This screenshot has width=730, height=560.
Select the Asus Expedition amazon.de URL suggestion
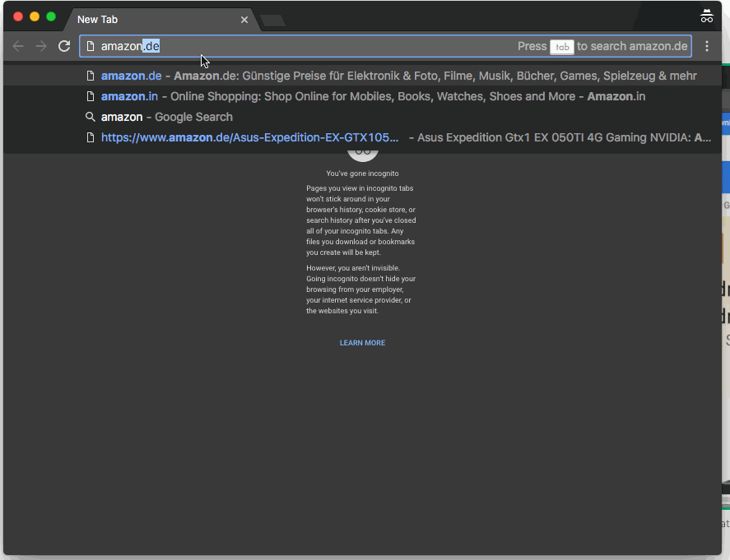pyautogui.click(x=362, y=137)
